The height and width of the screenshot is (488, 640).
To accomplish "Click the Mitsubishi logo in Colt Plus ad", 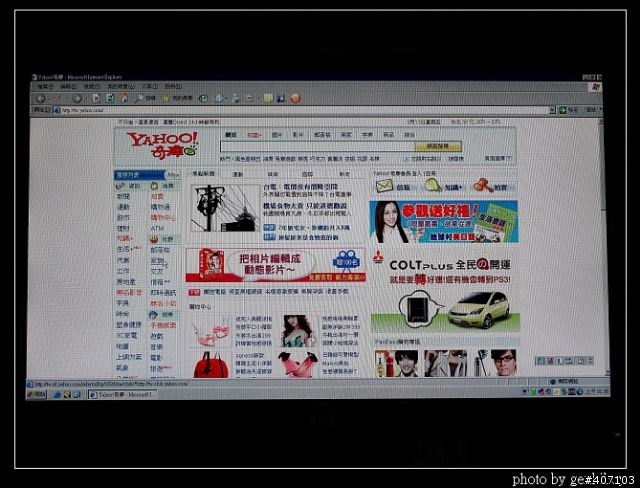I will [378, 257].
